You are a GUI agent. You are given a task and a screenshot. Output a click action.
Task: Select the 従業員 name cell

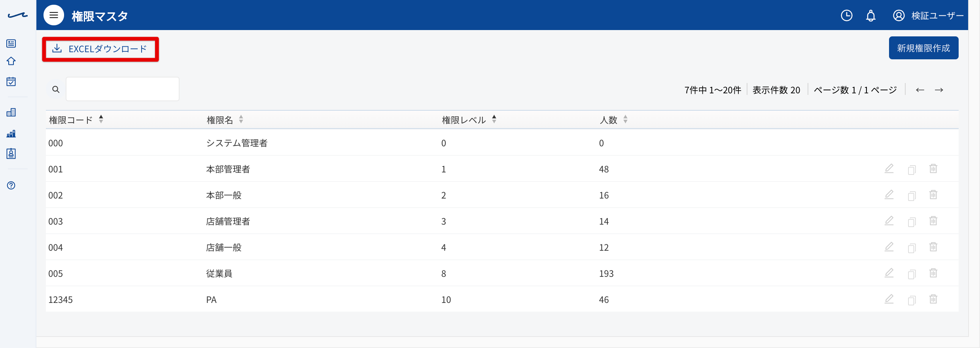[x=219, y=274]
